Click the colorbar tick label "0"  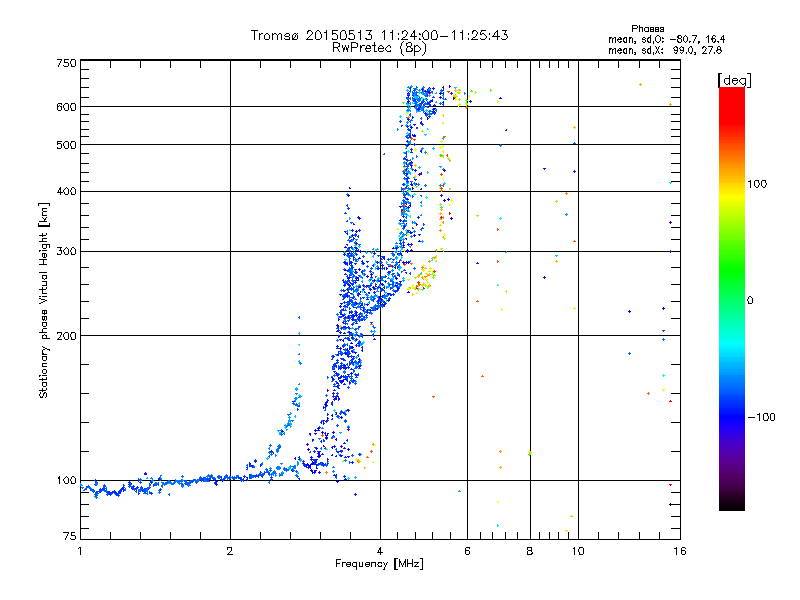click(x=750, y=300)
